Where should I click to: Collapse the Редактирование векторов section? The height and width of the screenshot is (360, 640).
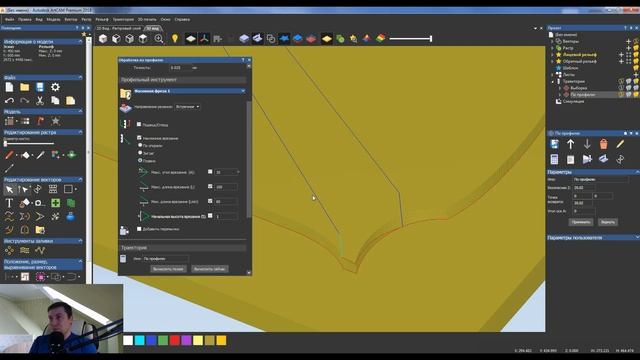click(x=80, y=179)
